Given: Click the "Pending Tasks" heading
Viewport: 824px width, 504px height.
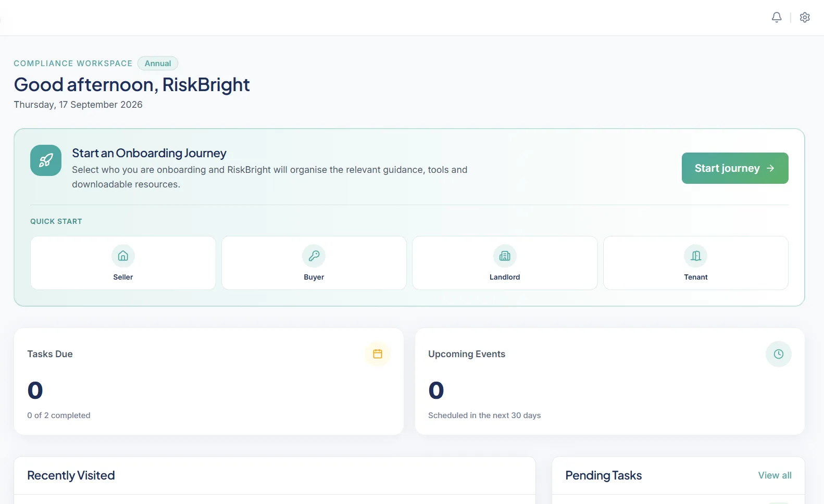Looking at the screenshot, I should tap(604, 475).
